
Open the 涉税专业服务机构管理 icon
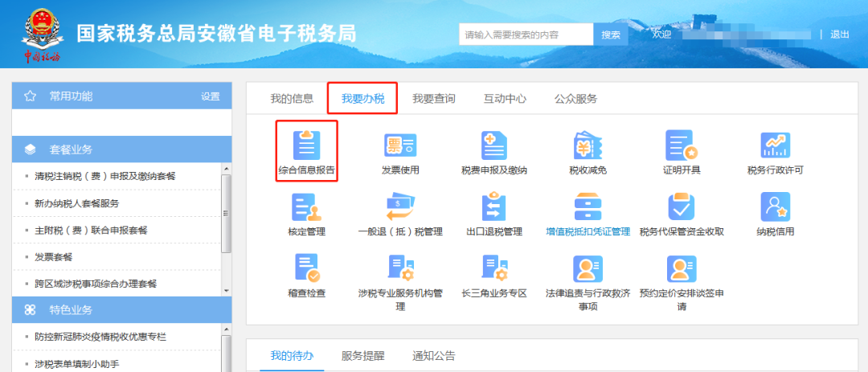(400, 268)
